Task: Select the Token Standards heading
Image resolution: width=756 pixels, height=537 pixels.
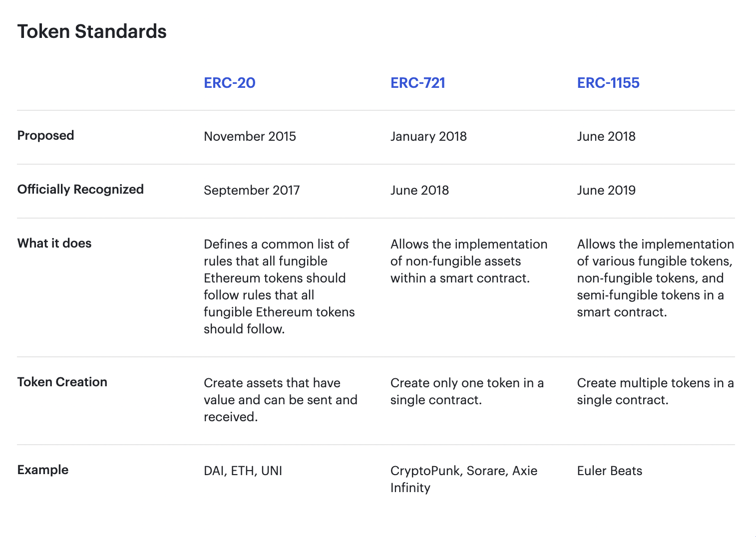Action: pos(92,31)
